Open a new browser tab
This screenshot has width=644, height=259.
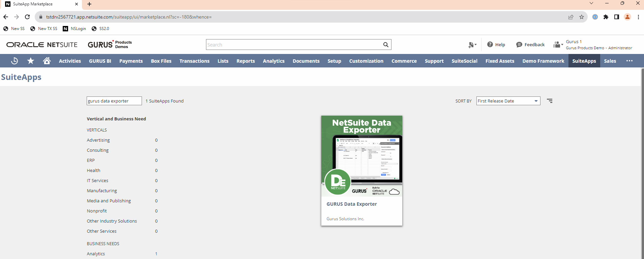89,4
